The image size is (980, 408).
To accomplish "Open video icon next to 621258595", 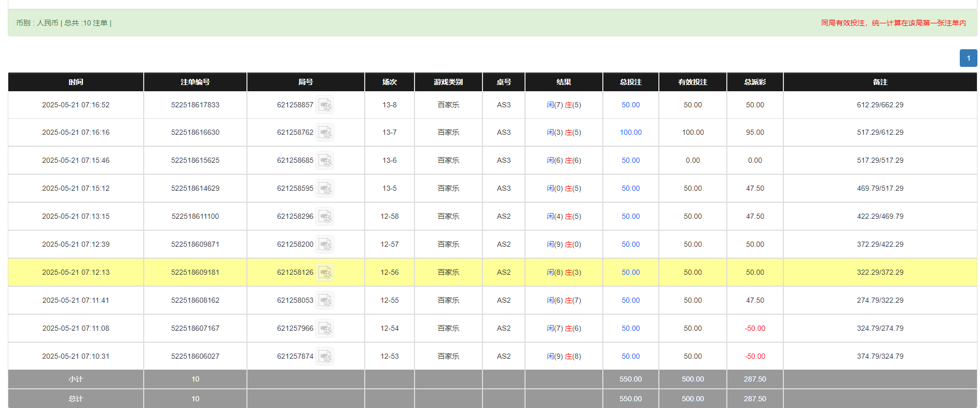I will pos(325,189).
